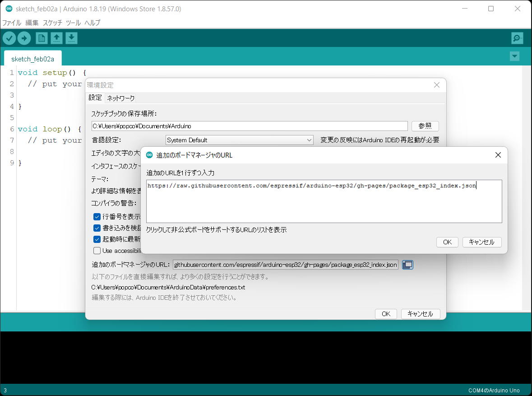Create a new sketch with the New icon
532x396 pixels.
pos(41,38)
